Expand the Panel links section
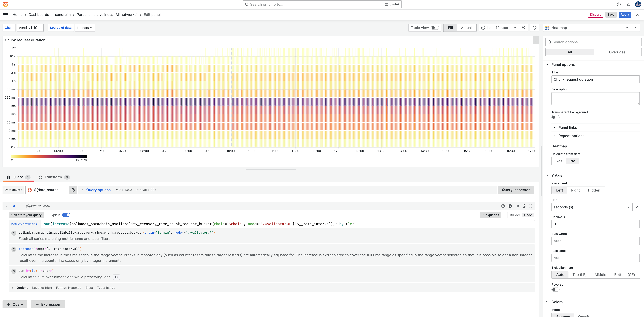This screenshot has height=317, width=644. click(x=567, y=128)
